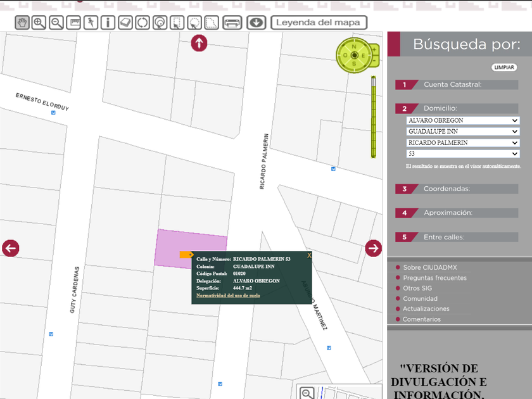Click the download arrow icon
The image size is (532, 399).
256,23
